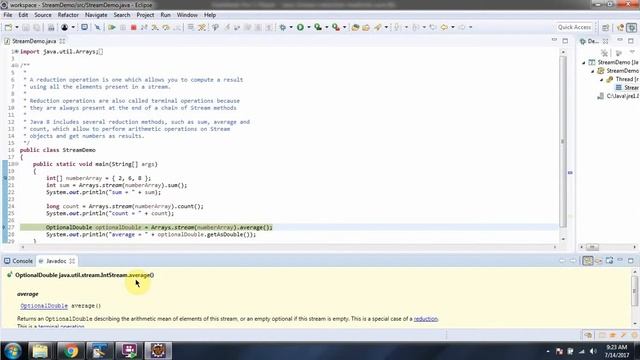Click the Suspend icon in toolbar
Image resolution: width=640 pixels, height=360 pixels.
click(x=122, y=27)
